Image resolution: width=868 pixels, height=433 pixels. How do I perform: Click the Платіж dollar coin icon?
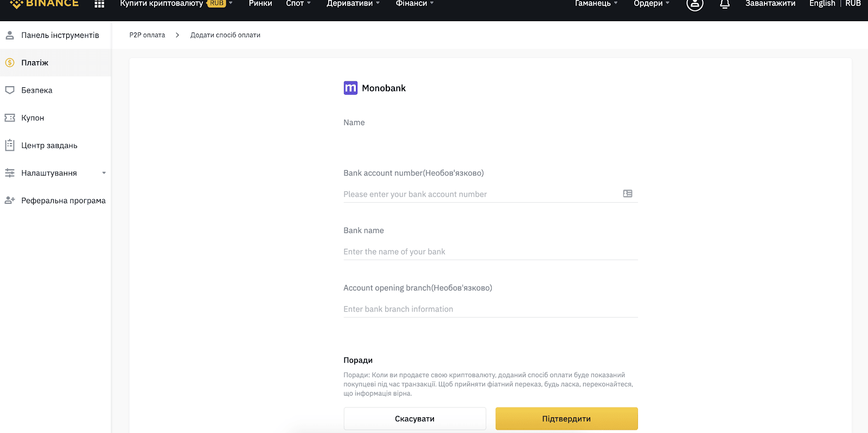tap(10, 63)
